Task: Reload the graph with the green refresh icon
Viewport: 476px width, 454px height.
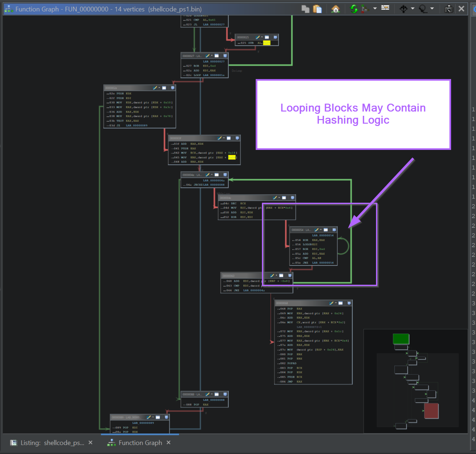Action: pyautogui.click(x=354, y=9)
